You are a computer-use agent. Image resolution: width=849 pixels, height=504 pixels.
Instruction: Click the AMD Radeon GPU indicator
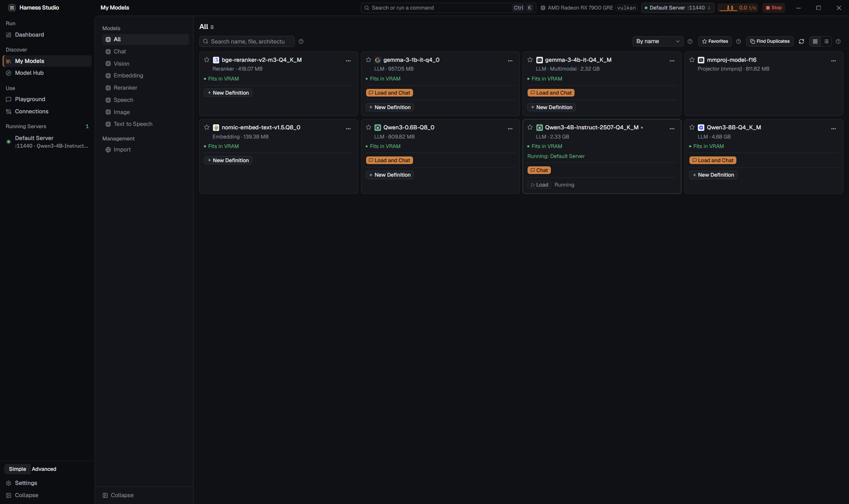pos(589,8)
